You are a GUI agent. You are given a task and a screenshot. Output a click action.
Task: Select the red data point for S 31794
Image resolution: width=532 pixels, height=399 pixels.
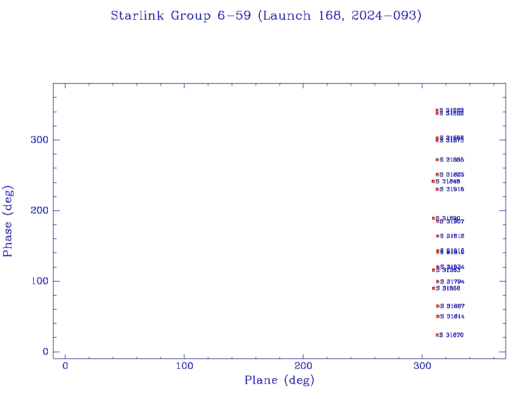pyautogui.click(x=438, y=282)
